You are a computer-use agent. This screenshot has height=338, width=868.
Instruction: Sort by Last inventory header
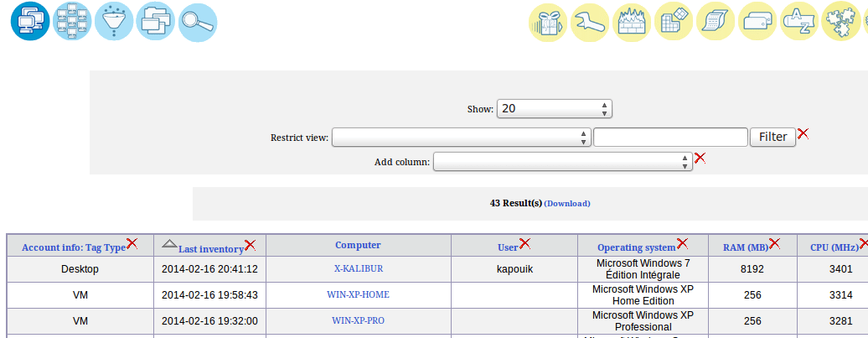click(x=211, y=249)
